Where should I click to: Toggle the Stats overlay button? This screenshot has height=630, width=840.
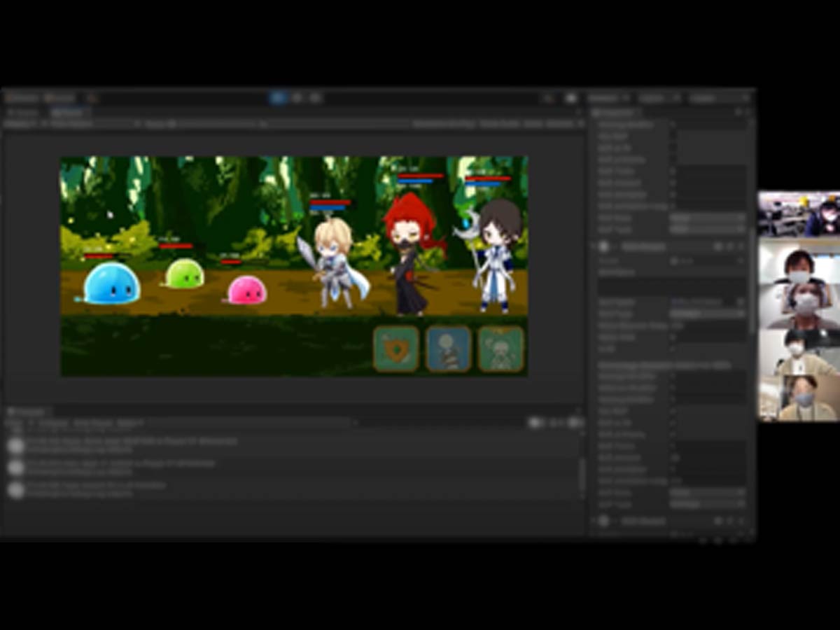[x=533, y=124]
